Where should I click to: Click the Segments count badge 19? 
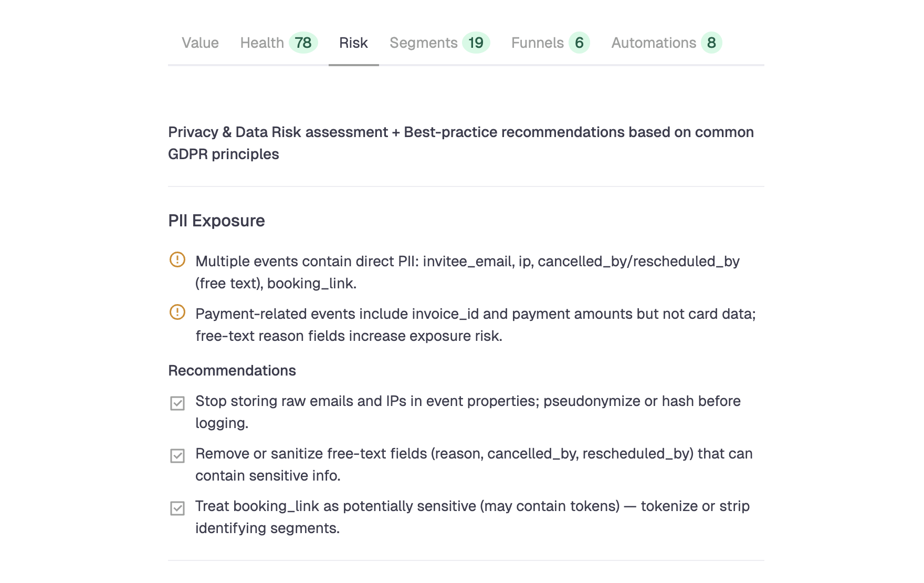(476, 43)
